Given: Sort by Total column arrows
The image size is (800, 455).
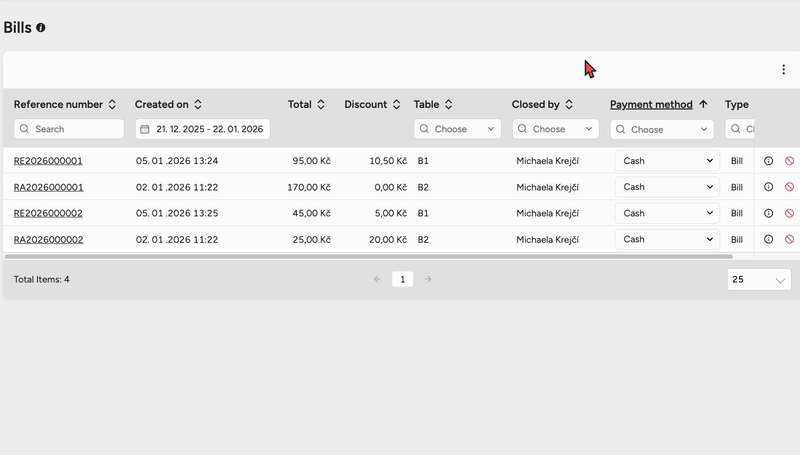Looking at the screenshot, I should tap(321, 105).
